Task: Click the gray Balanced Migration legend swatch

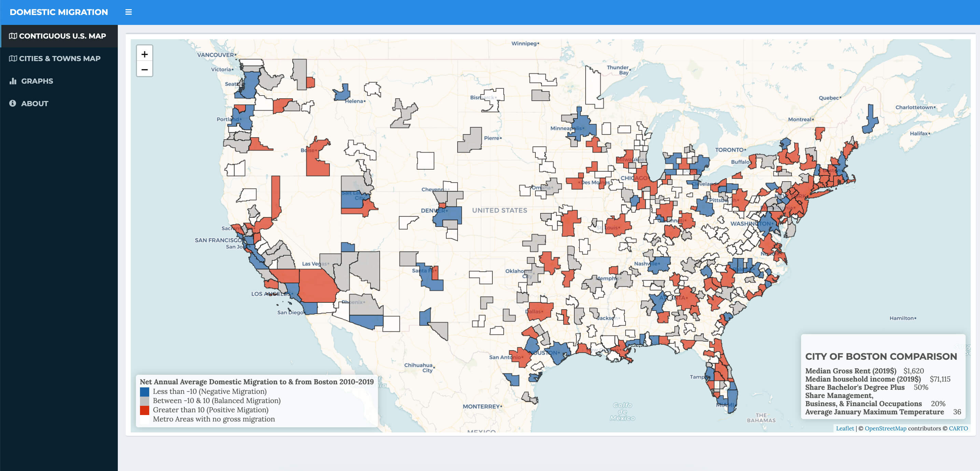Action: point(144,401)
